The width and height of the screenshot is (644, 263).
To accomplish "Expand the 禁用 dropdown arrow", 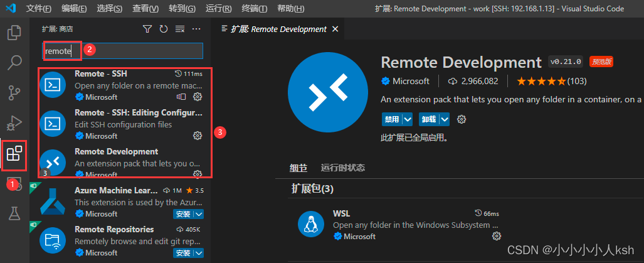I will [408, 119].
